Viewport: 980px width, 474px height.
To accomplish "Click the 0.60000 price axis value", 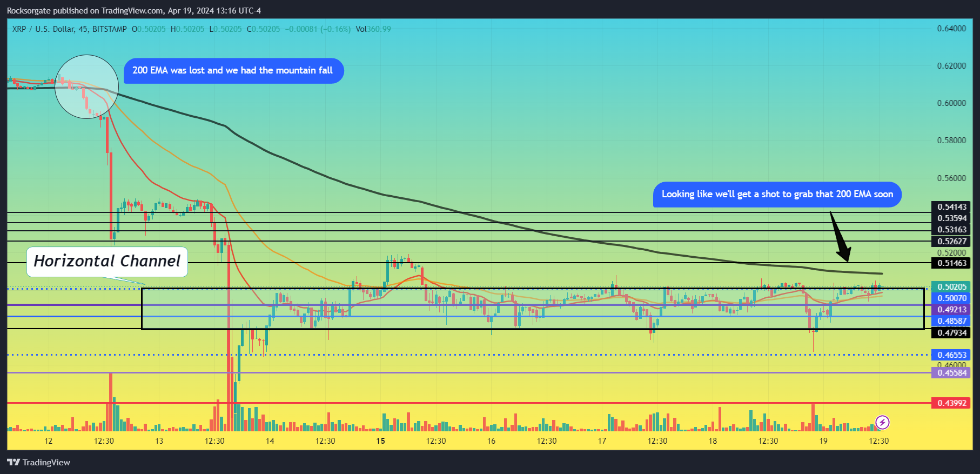I will [x=951, y=103].
